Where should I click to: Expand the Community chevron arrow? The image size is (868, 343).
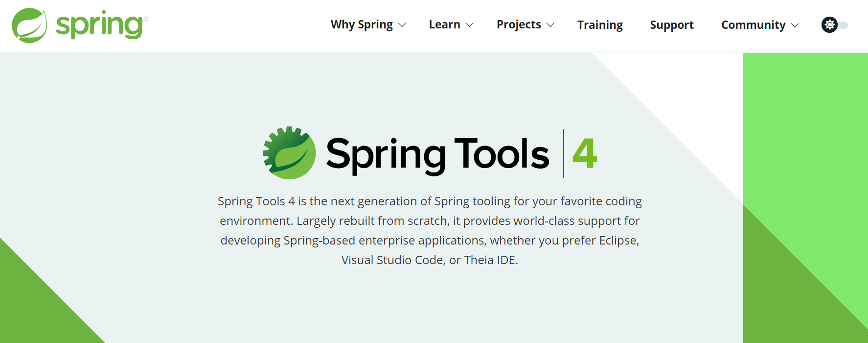coord(795,25)
